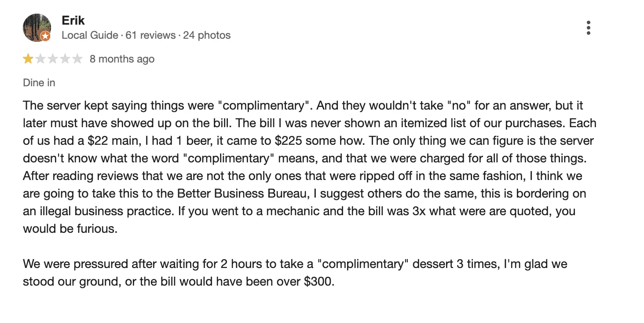Click the fifth gray rating star
This screenshot has width=644, height=323.
(77, 59)
